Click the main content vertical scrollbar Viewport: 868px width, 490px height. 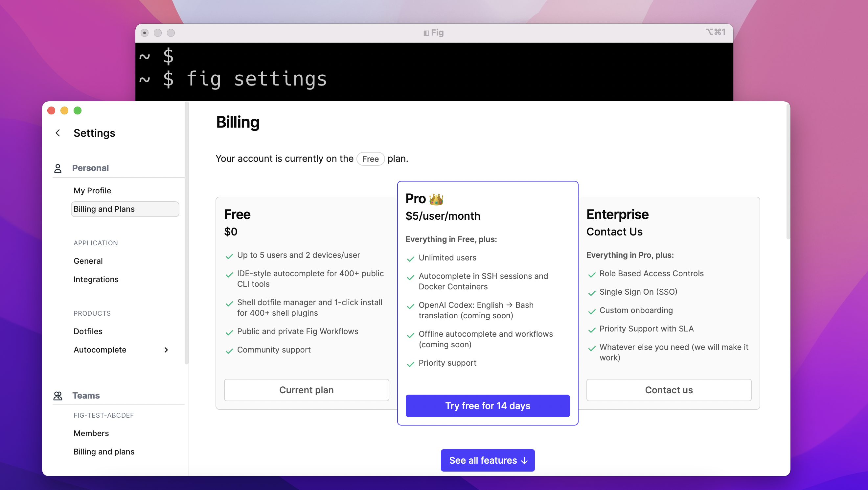point(788,172)
